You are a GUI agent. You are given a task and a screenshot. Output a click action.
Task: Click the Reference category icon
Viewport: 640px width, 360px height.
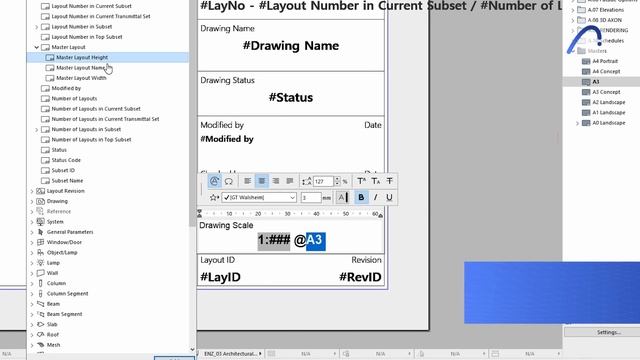pos(40,211)
